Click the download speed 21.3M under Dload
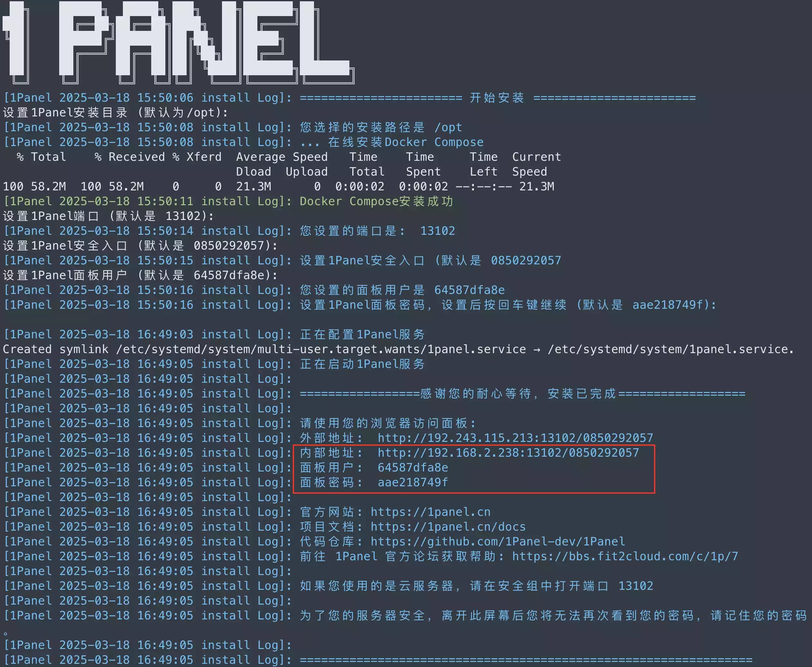 tap(254, 186)
